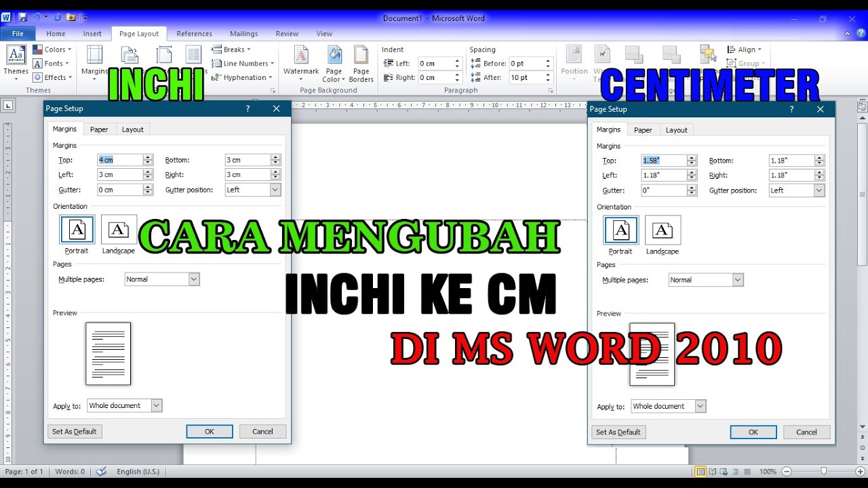Click the Selection Pane icon

tap(709, 54)
